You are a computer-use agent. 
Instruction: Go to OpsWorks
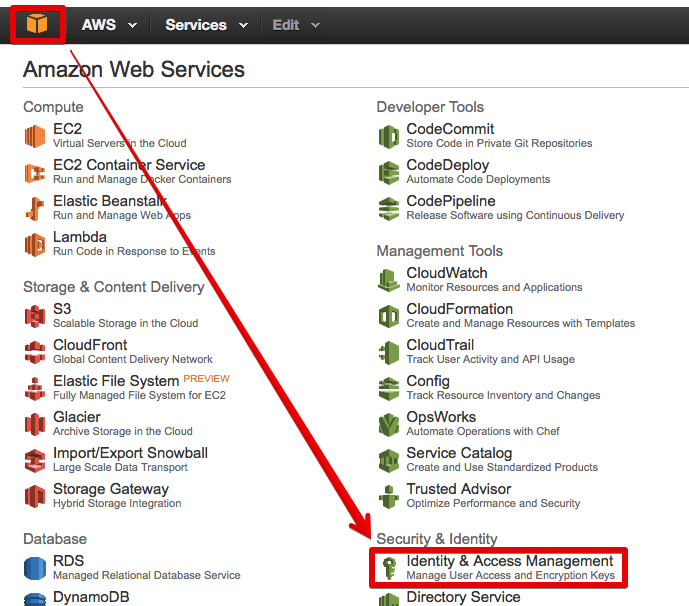point(441,417)
